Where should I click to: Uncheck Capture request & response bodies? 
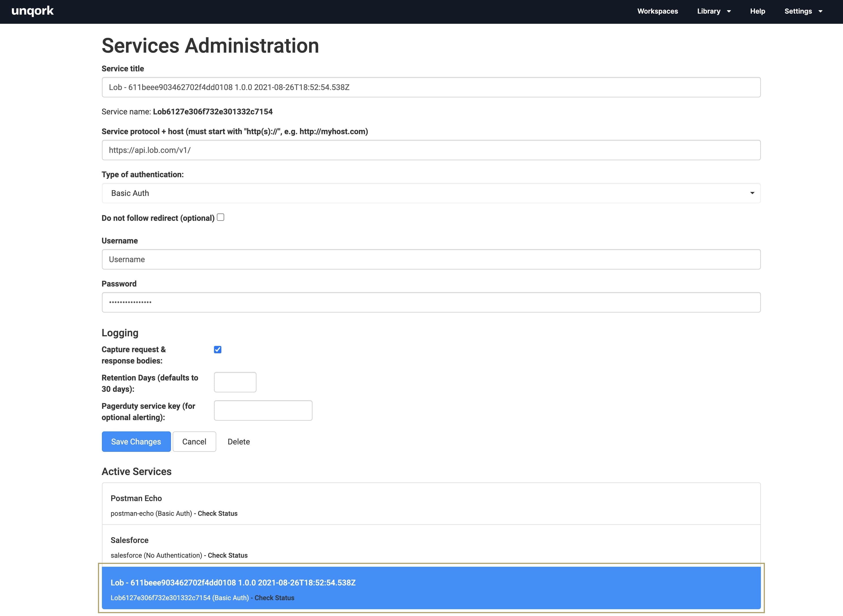218,349
